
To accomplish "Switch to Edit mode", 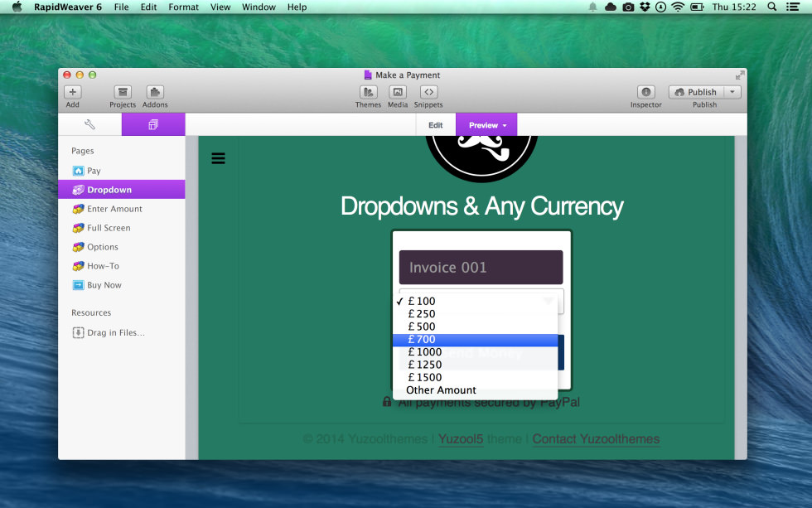I will click(x=436, y=125).
